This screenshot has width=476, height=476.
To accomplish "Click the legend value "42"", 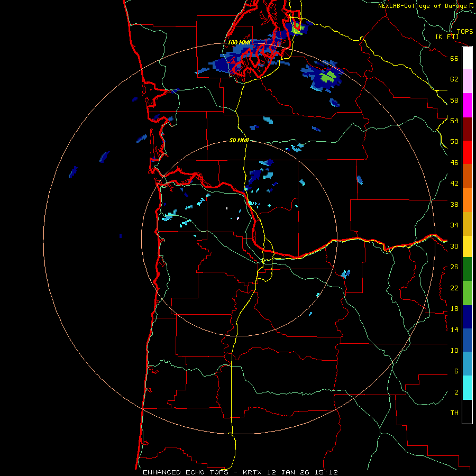I will [x=454, y=184].
